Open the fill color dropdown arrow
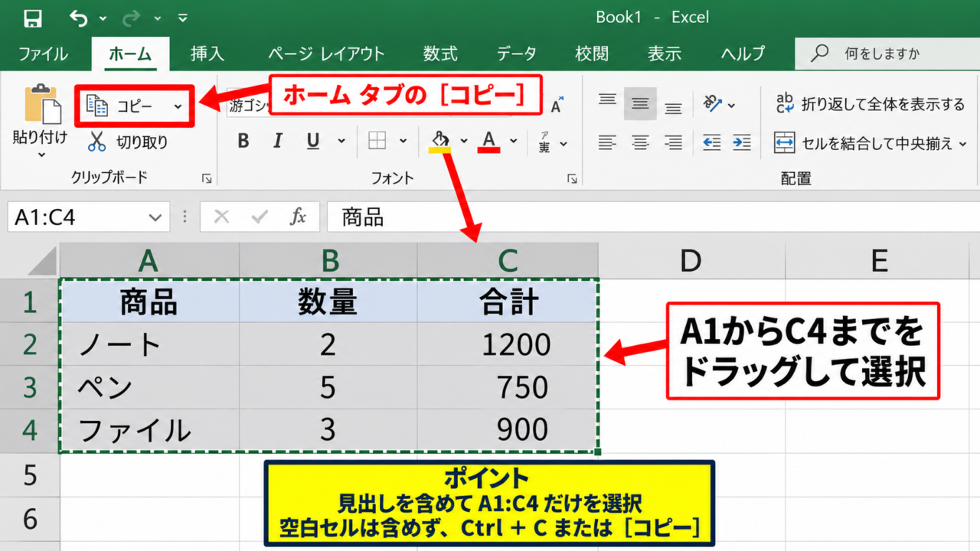The width and height of the screenshot is (980, 551). (x=464, y=142)
